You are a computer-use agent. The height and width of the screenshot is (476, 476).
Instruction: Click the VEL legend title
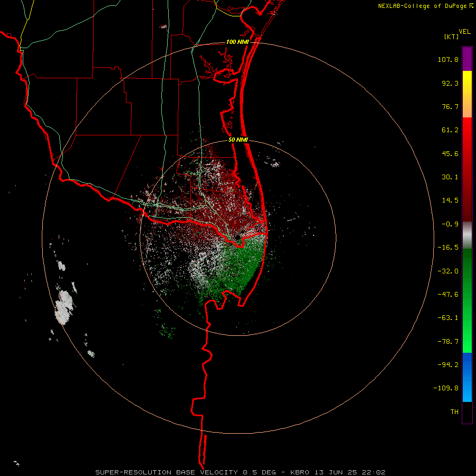pyautogui.click(x=465, y=32)
